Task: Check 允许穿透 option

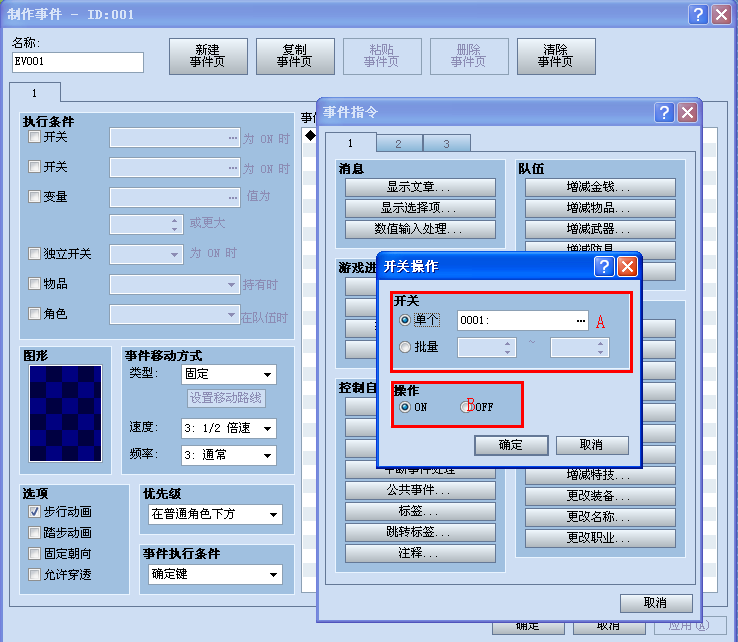Action: pos(34,574)
